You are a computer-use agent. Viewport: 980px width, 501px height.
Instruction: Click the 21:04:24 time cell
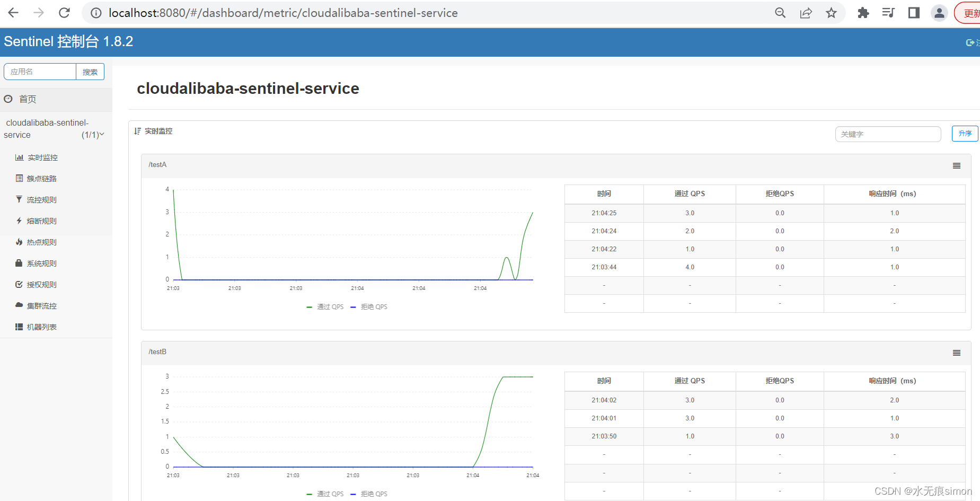[604, 231]
